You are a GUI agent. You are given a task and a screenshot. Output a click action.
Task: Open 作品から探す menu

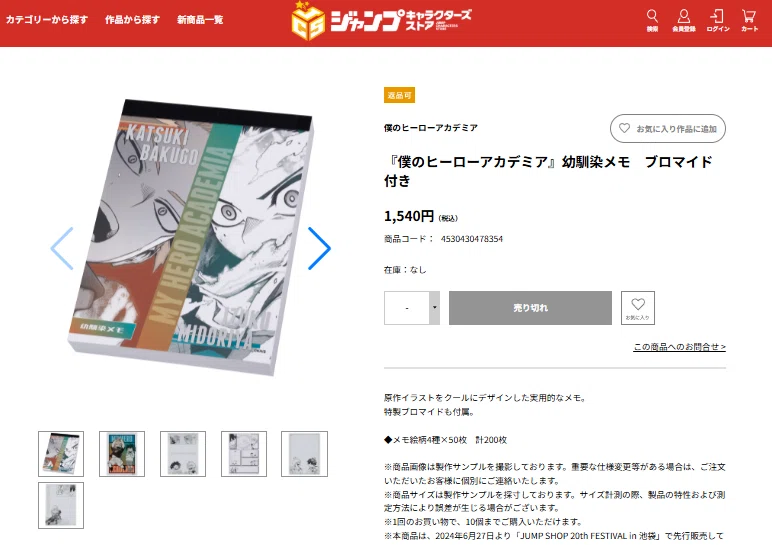pyautogui.click(x=132, y=20)
